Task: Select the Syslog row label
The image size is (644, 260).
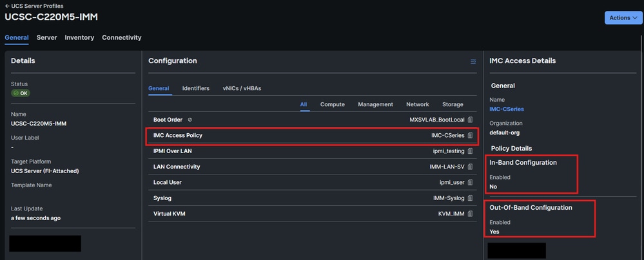Action: (x=162, y=198)
